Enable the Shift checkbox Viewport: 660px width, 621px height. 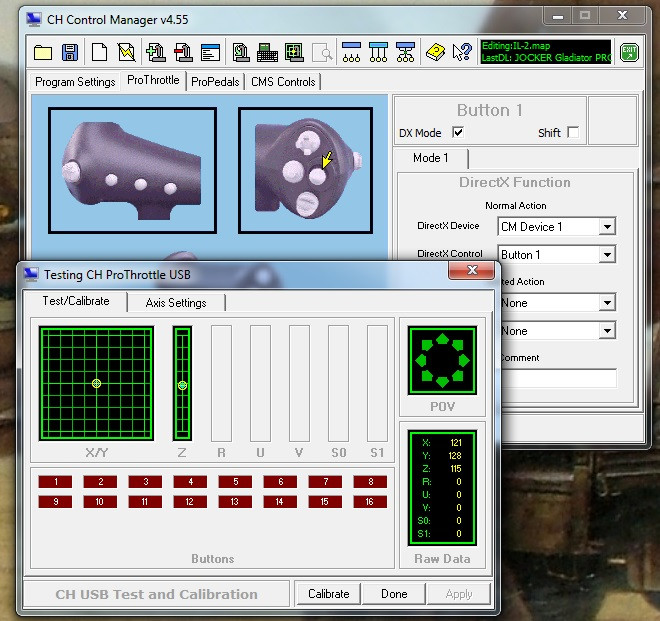click(572, 132)
